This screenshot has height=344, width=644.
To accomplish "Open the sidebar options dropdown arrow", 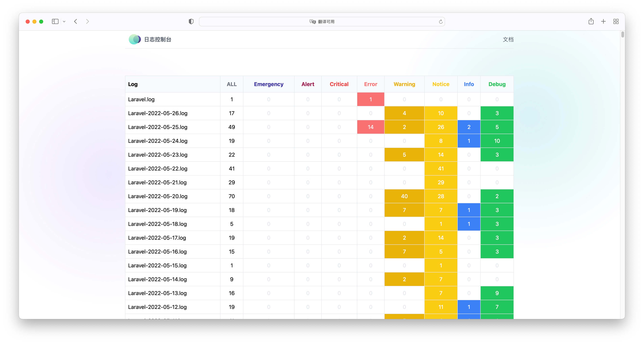I will [64, 22].
